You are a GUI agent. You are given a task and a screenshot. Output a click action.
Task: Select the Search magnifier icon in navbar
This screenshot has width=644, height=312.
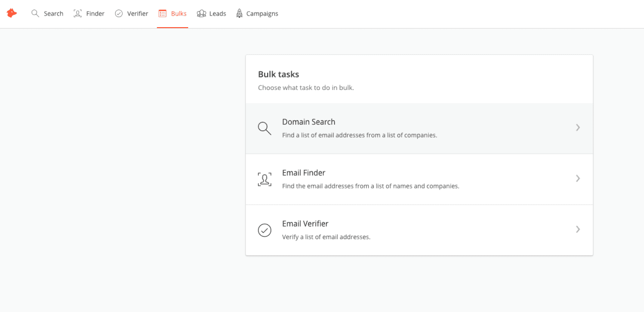(35, 14)
